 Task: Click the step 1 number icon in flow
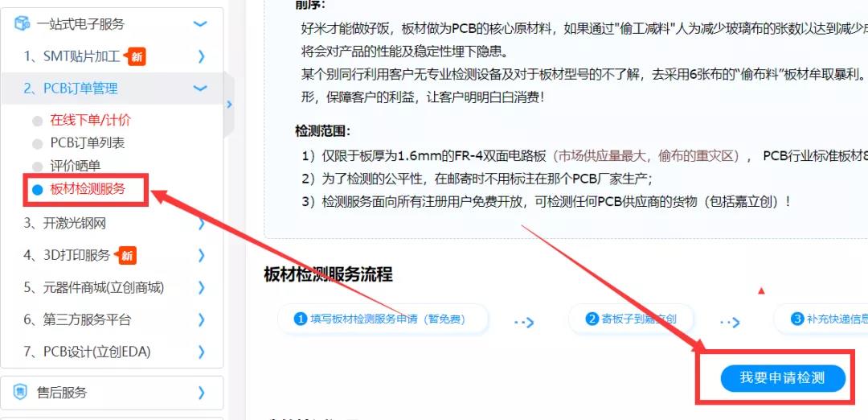[301, 319]
